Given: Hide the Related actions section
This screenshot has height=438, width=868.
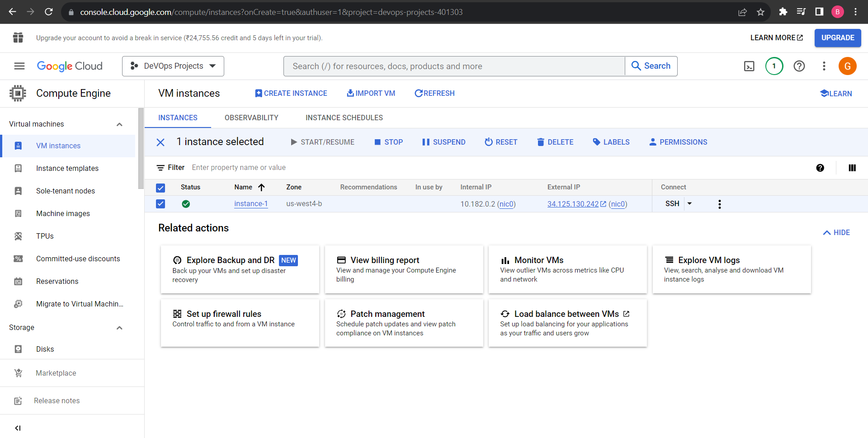Looking at the screenshot, I should pyautogui.click(x=836, y=233).
